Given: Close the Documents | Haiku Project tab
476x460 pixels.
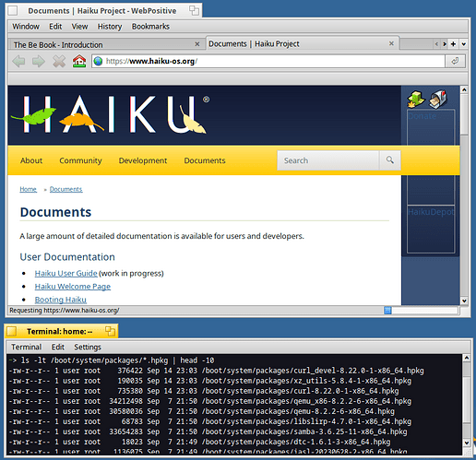Looking at the screenshot, I should coord(391,43).
